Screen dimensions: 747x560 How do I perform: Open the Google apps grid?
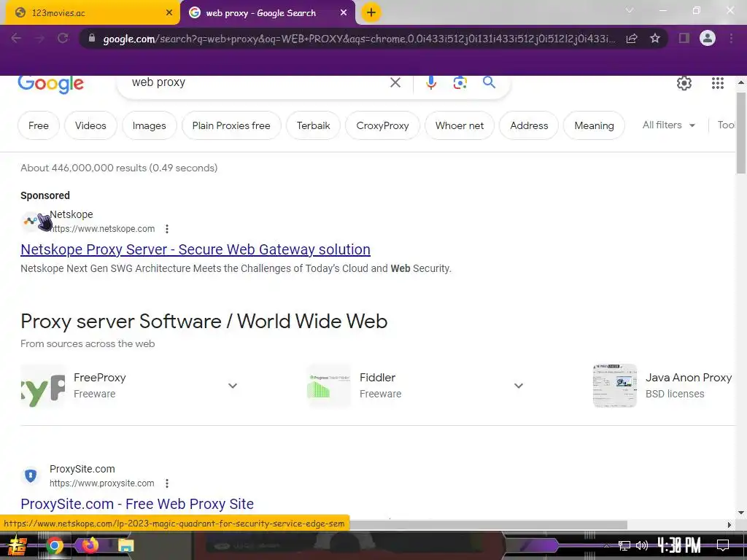(718, 83)
